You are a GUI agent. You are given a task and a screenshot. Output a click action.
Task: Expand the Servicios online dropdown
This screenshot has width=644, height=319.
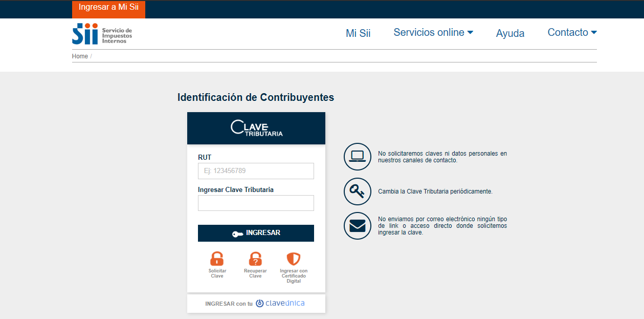433,32
